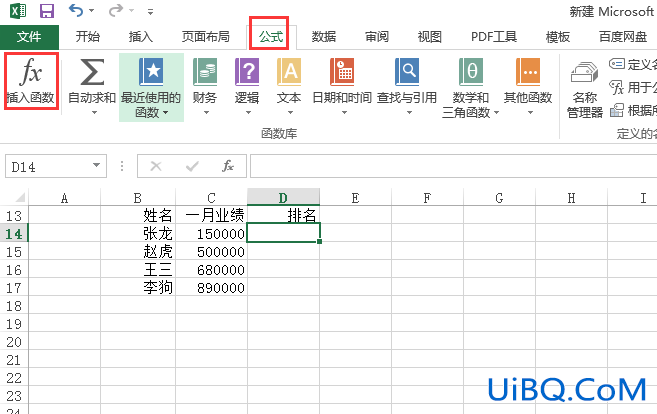Click cell with value 150000
Screen dimensions: 657x414
pyautogui.click(x=212, y=233)
